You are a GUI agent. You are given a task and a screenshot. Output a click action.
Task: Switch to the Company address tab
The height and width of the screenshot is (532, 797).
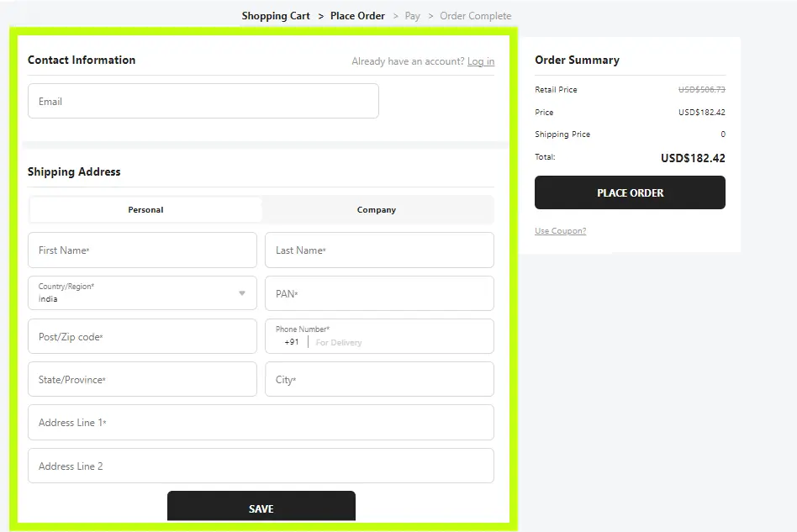coord(376,210)
